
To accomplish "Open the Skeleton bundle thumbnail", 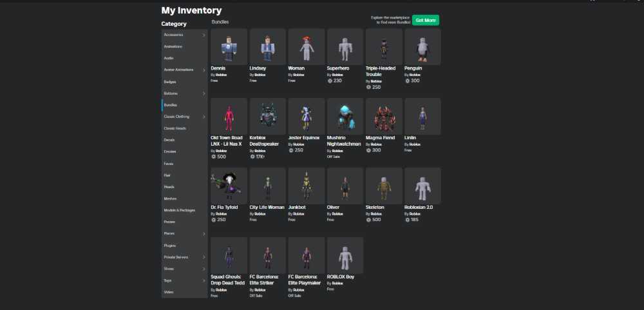I will 384,186.
